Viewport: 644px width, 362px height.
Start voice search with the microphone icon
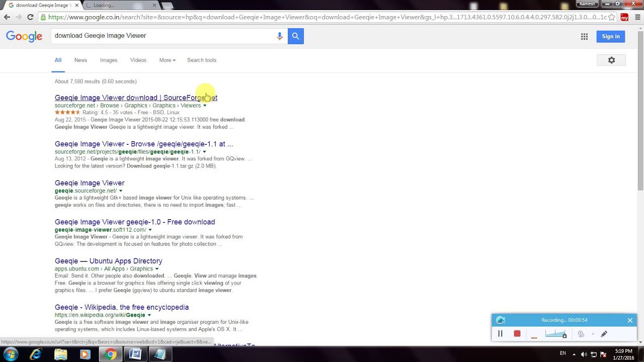pyautogui.click(x=280, y=36)
